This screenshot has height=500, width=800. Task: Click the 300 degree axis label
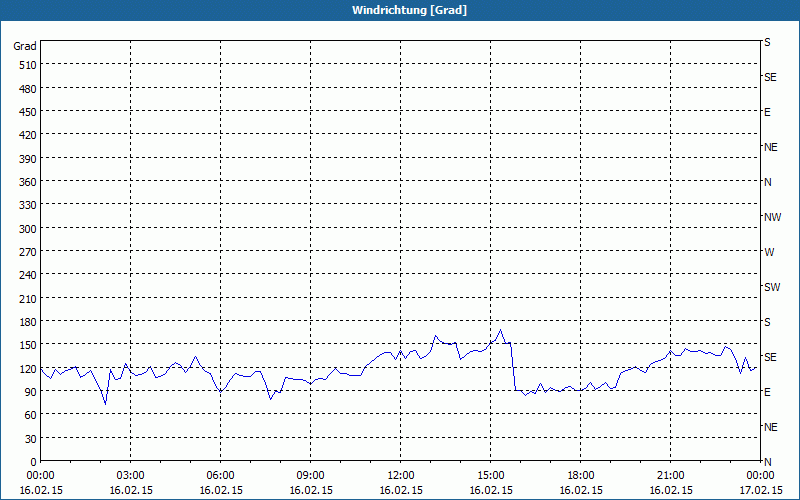[28, 229]
